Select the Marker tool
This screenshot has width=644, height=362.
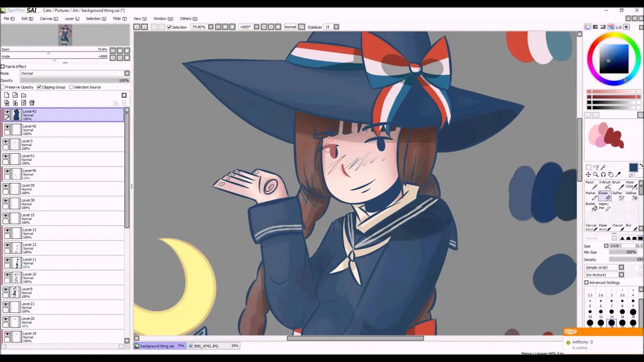(591, 195)
